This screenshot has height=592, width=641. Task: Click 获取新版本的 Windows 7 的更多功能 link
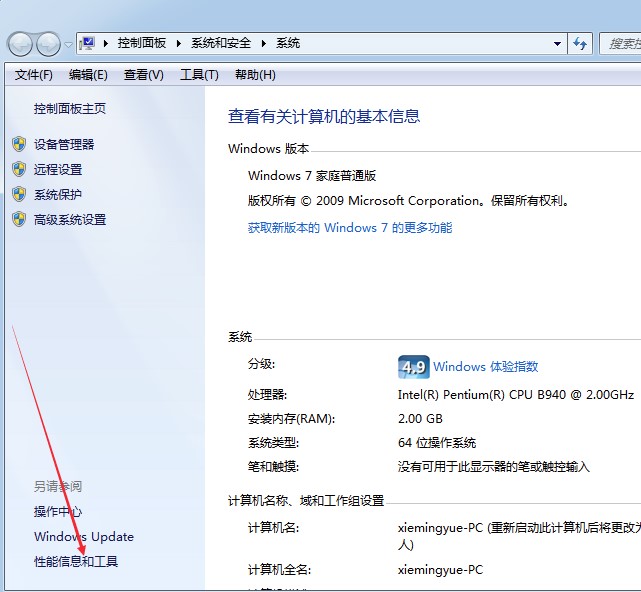coord(350,228)
